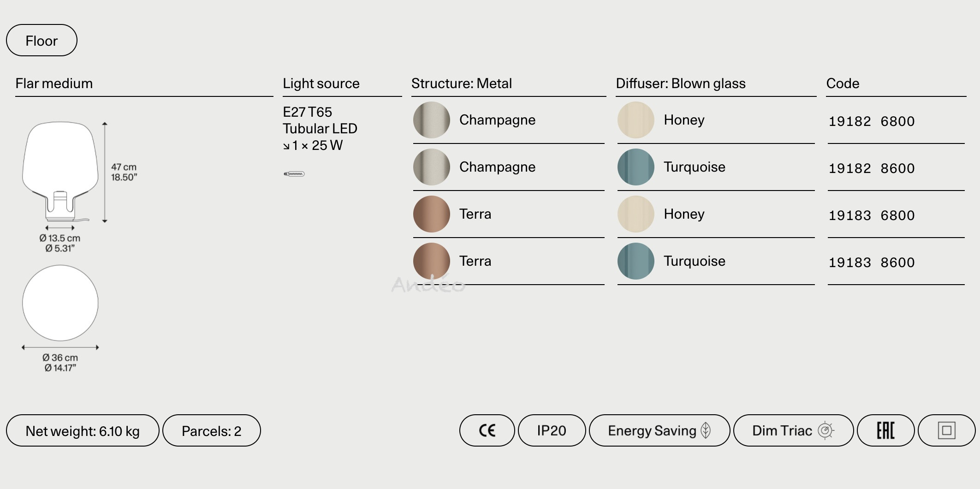The height and width of the screenshot is (489, 980).
Task: Click product code 19183 6800
Action: click(872, 215)
